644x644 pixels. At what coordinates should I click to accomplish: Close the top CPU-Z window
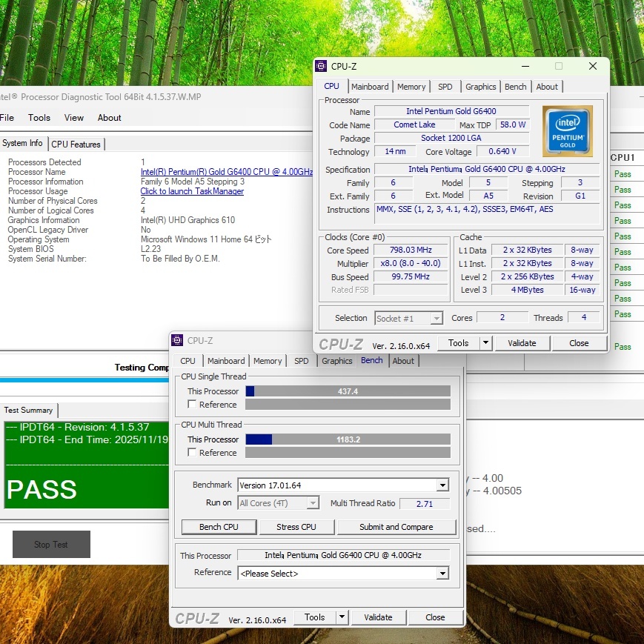click(x=592, y=66)
